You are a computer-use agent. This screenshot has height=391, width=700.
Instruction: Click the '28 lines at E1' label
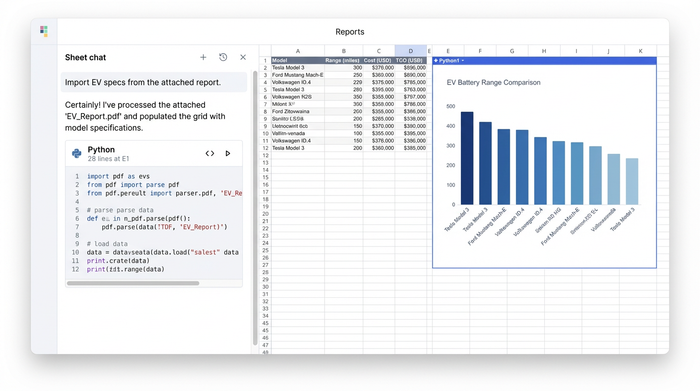[108, 158]
